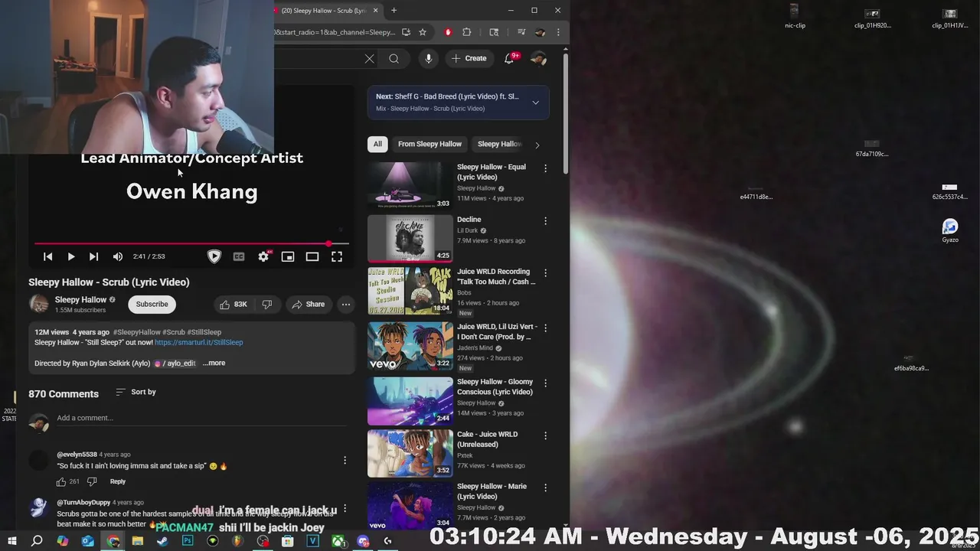Open Gloomy Conscious video thumbnail
Screen dimensions: 980x551
tap(410, 401)
